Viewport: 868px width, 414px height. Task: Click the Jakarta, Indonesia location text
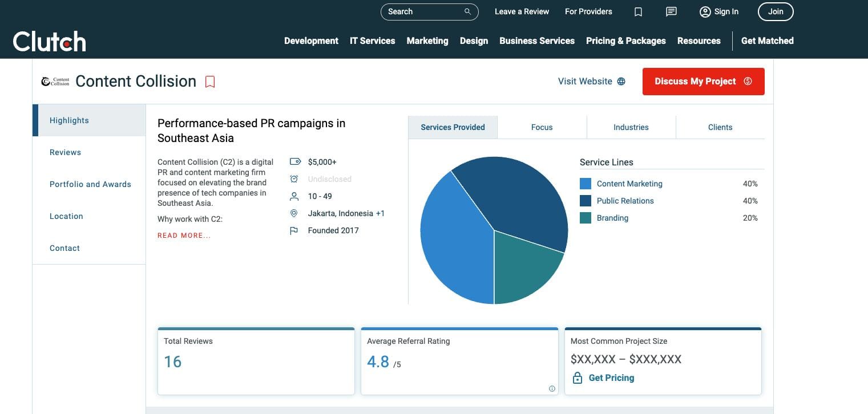coord(340,213)
